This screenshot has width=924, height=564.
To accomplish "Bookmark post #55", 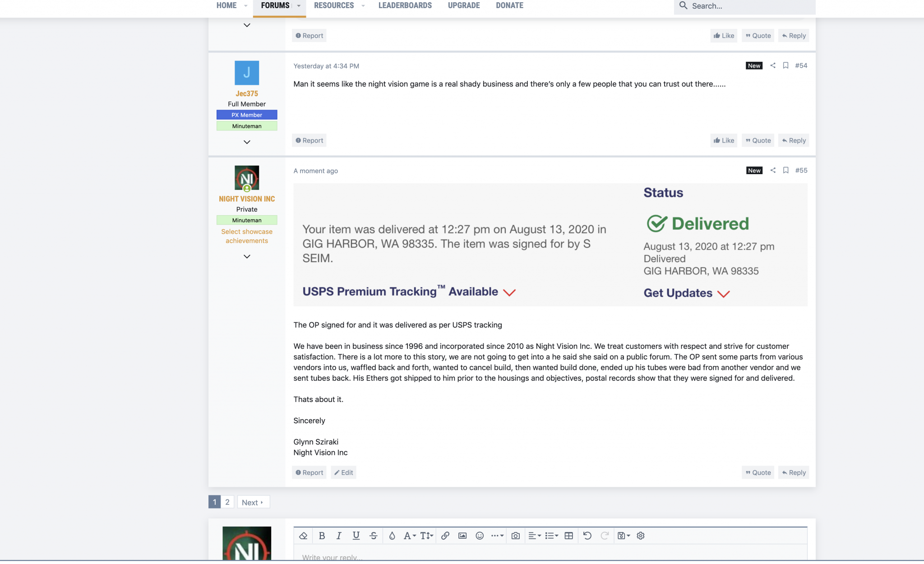I will pos(785,170).
